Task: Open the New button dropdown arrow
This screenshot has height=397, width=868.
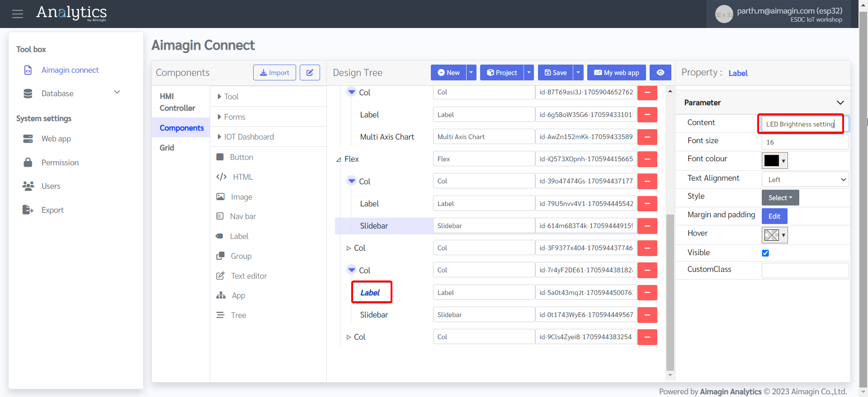Action: pyautogui.click(x=471, y=73)
